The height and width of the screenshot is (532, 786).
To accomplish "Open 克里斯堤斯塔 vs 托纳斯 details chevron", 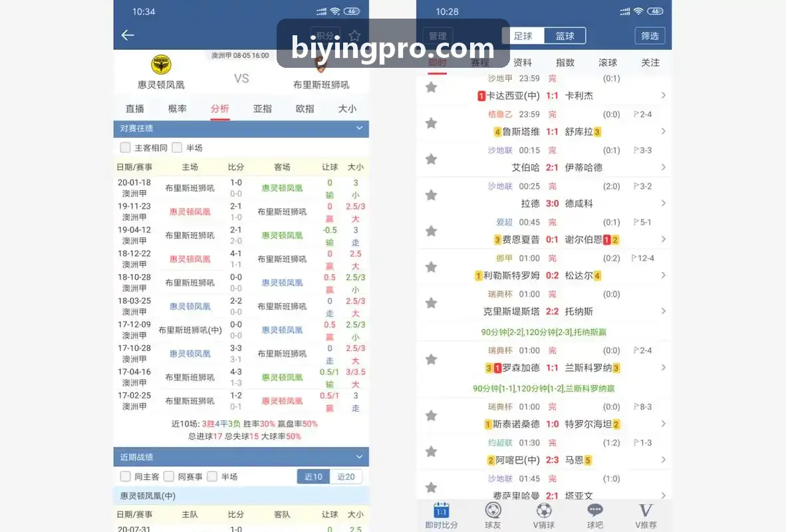I will (x=663, y=311).
